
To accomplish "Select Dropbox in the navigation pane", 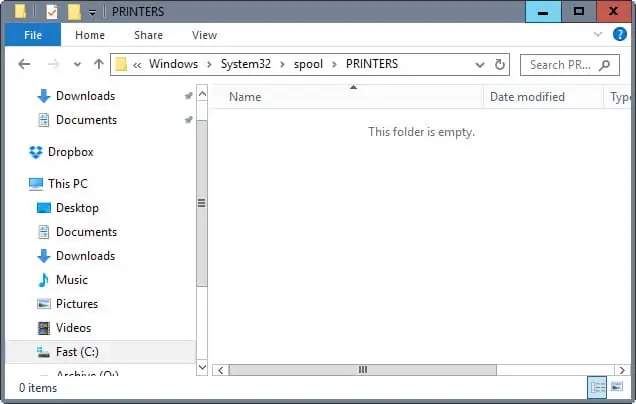I will coord(71,152).
